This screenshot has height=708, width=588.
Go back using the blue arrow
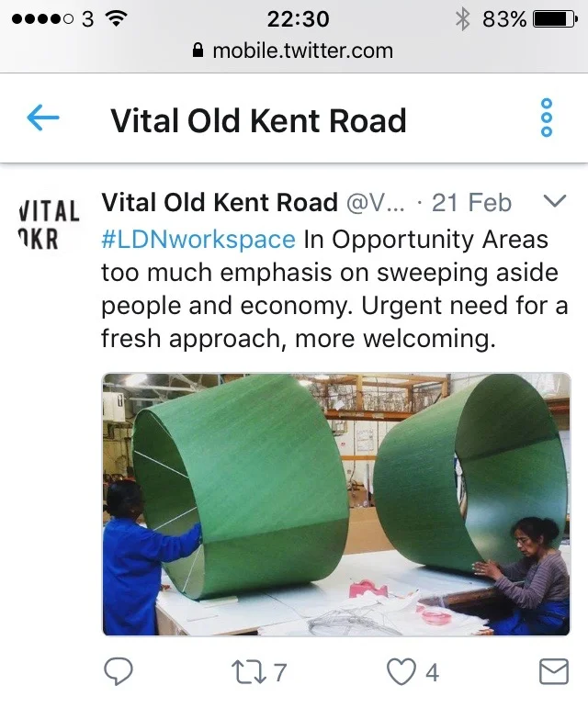tap(43, 118)
